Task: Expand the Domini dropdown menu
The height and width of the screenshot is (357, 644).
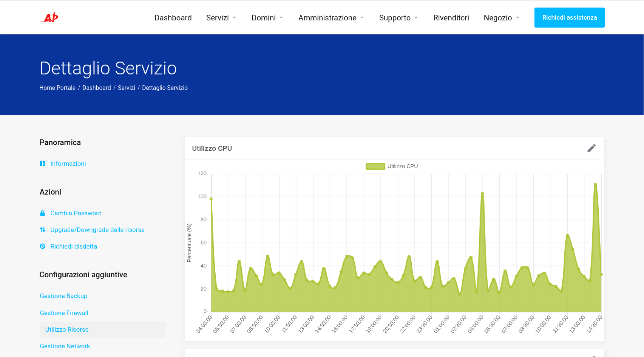Action: (x=267, y=18)
